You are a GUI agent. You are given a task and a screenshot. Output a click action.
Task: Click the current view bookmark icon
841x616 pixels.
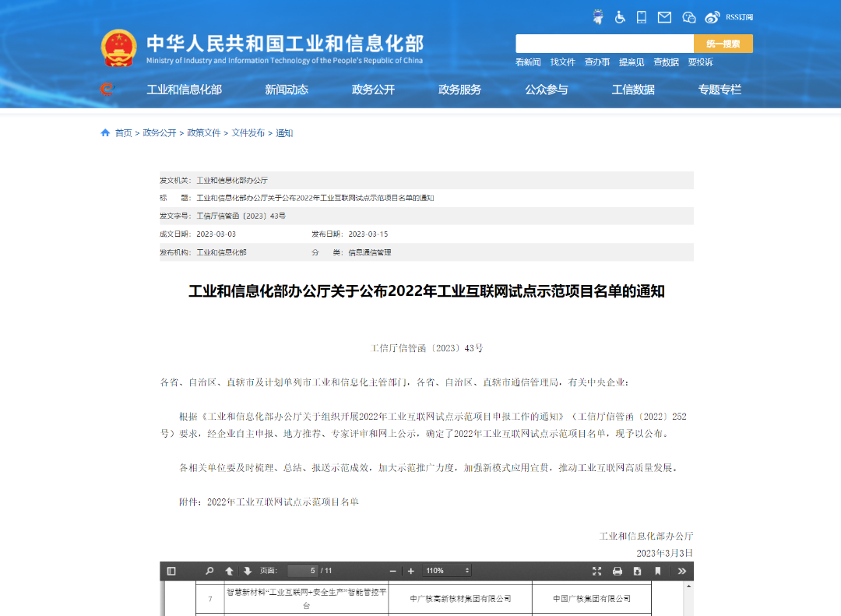tap(656, 571)
